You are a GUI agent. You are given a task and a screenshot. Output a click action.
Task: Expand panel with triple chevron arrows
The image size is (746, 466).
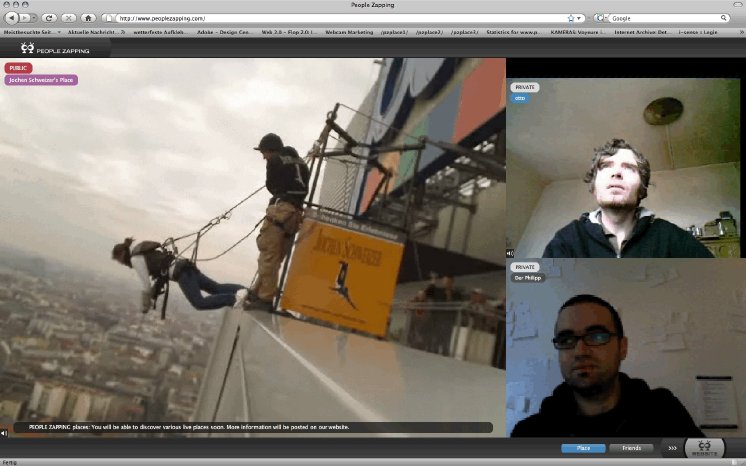coord(672,448)
